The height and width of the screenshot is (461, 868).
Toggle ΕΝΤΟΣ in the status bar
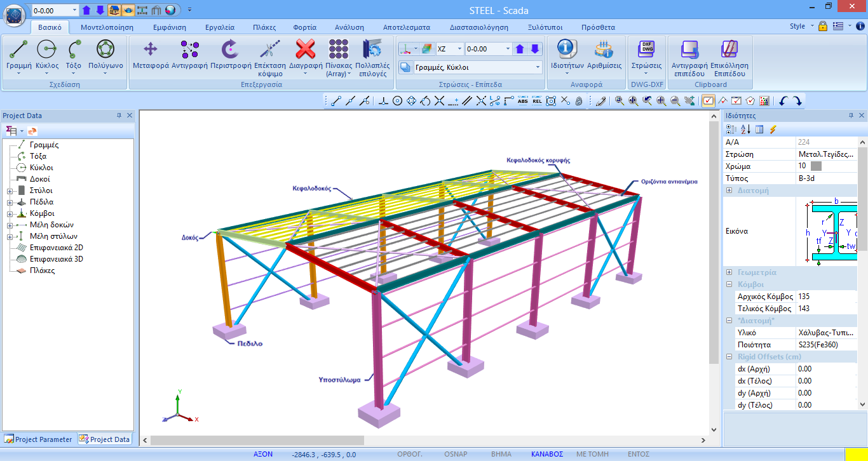[638, 454]
